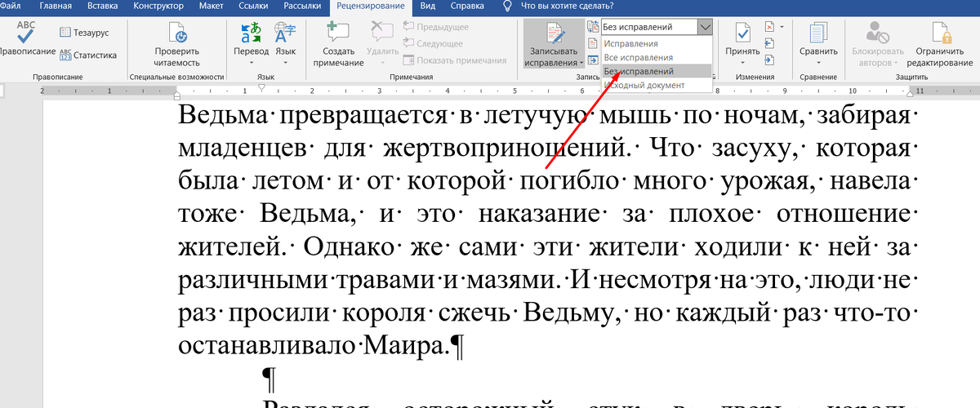The image size is (980, 408).
Task: Click Проверить читаемость accessibility checker
Action: click(176, 44)
